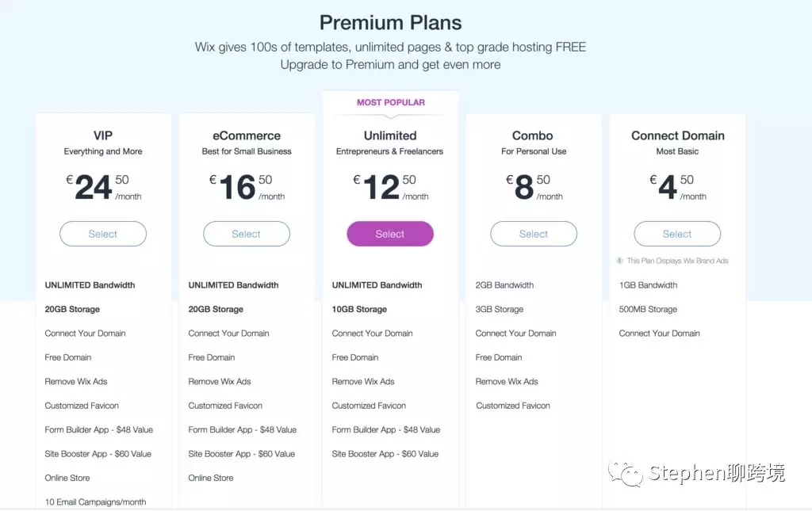Click the Premium Plans heading

pyautogui.click(x=390, y=22)
